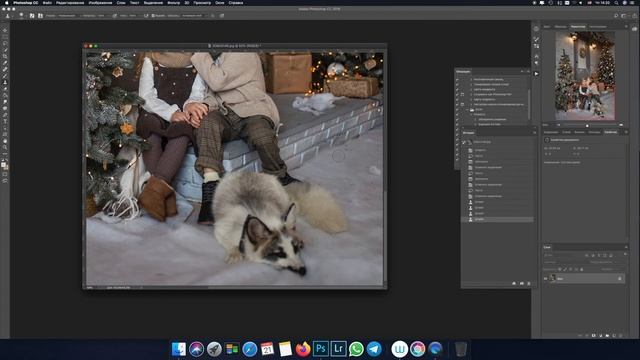Zoom in icon in Navigator panel

621,125
